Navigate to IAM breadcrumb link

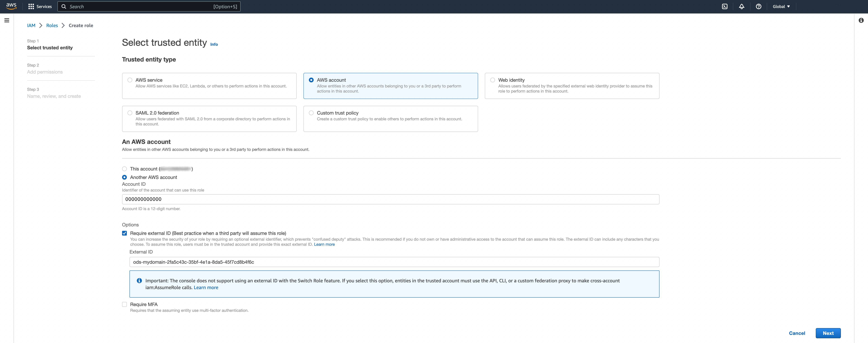pyautogui.click(x=31, y=26)
